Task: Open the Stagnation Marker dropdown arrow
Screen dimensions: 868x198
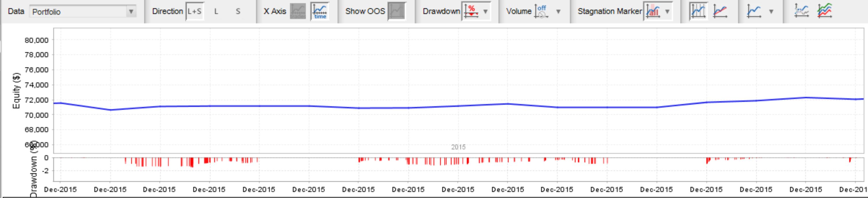Action: click(x=667, y=12)
